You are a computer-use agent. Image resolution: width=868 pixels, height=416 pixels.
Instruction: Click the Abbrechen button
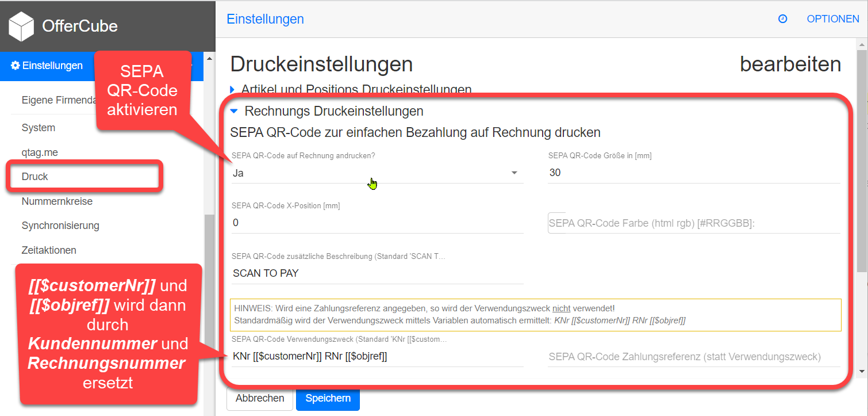point(260,398)
